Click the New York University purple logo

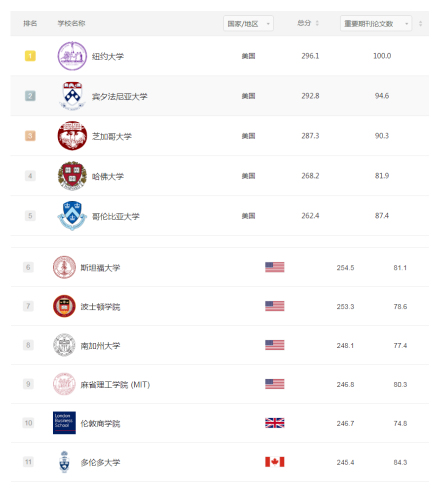pyautogui.click(x=72, y=56)
